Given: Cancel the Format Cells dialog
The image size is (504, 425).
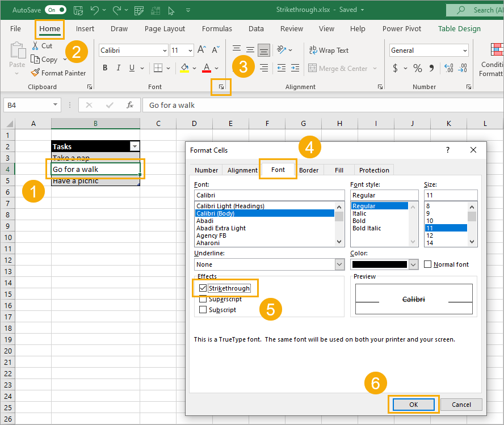Looking at the screenshot, I should 461,405.
